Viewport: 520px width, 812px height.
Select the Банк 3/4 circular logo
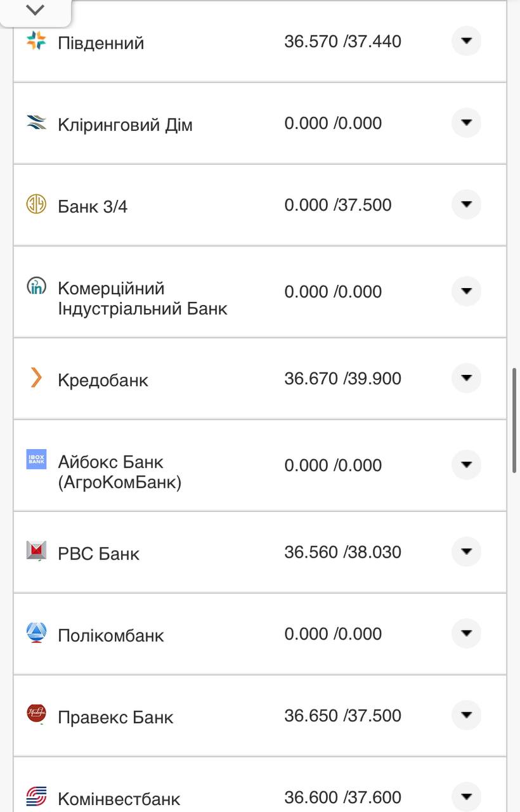tap(36, 204)
